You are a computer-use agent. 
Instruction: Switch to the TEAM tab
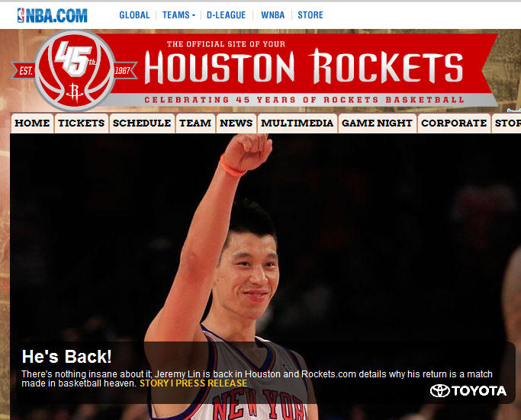195,123
